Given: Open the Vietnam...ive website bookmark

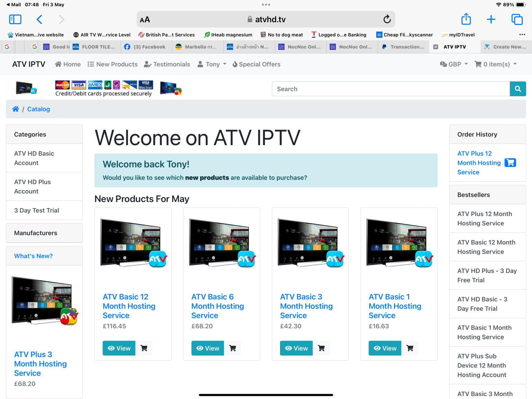Looking at the screenshot, I should coord(36,35).
